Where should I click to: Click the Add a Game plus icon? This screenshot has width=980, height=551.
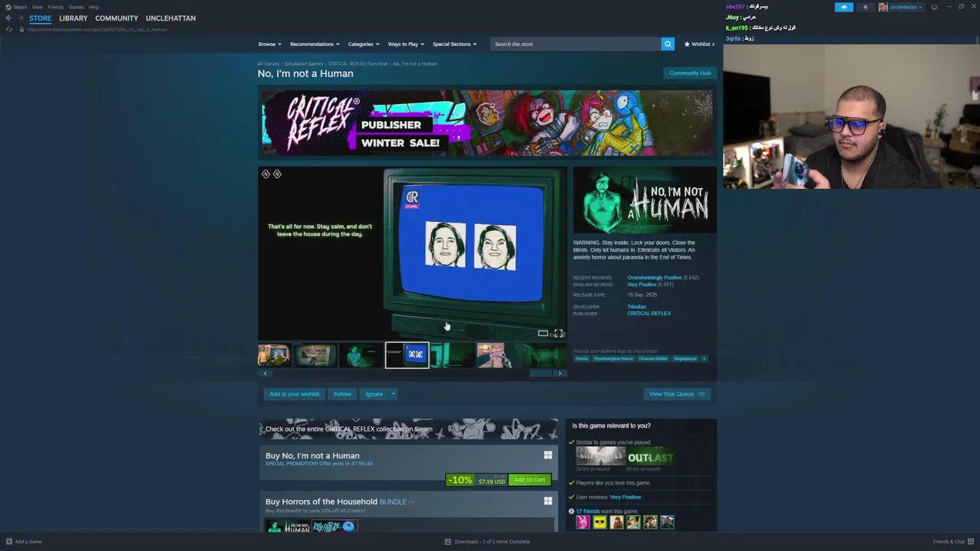9,542
